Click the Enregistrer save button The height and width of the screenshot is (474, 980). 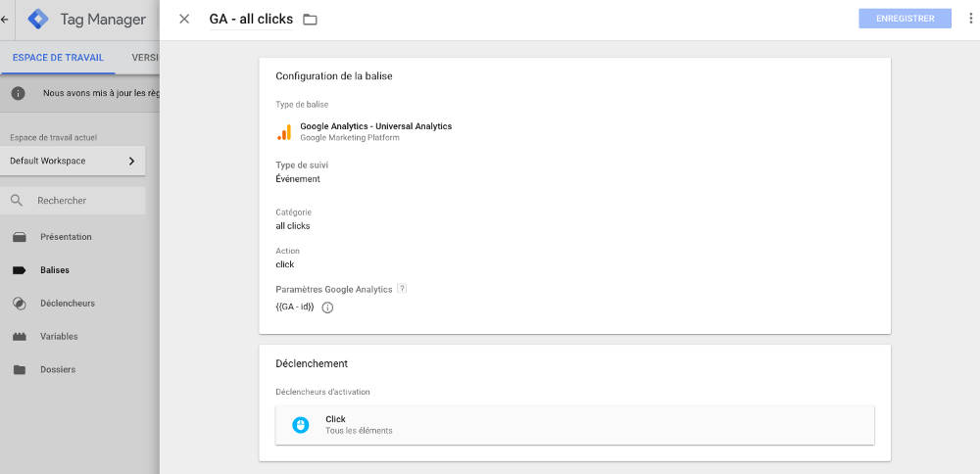pyautogui.click(x=905, y=19)
